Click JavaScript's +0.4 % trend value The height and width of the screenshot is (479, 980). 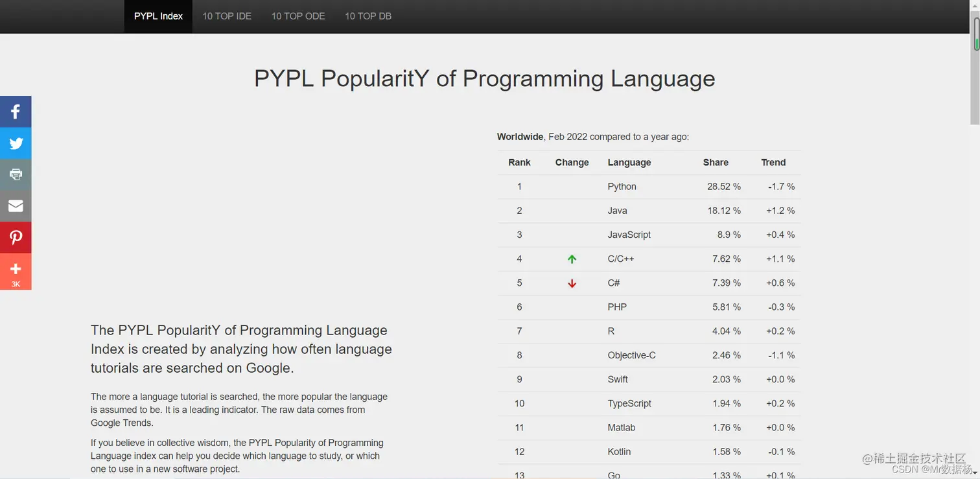780,235
